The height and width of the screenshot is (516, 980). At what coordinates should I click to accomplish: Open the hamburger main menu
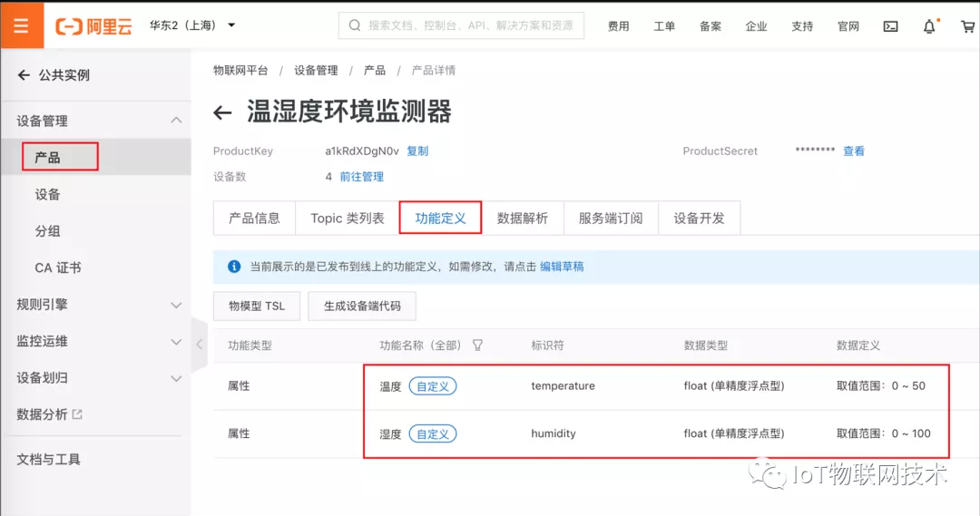pos(21,25)
